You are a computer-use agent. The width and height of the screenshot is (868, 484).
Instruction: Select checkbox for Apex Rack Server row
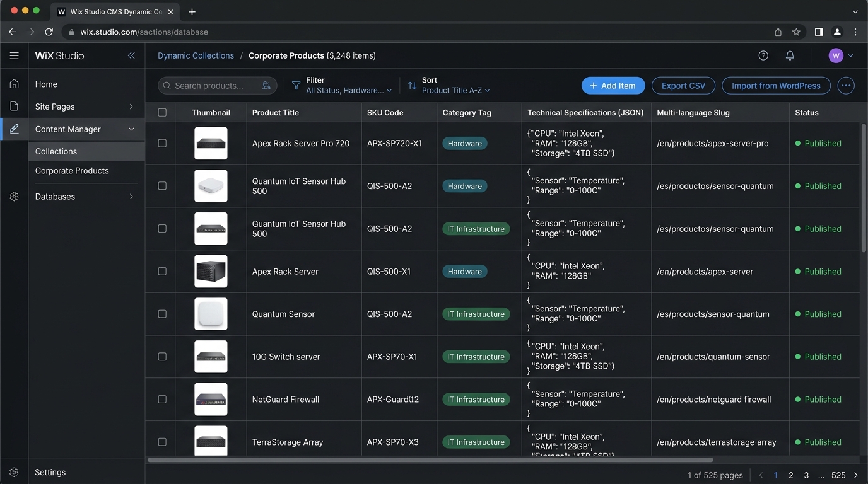coord(162,271)
